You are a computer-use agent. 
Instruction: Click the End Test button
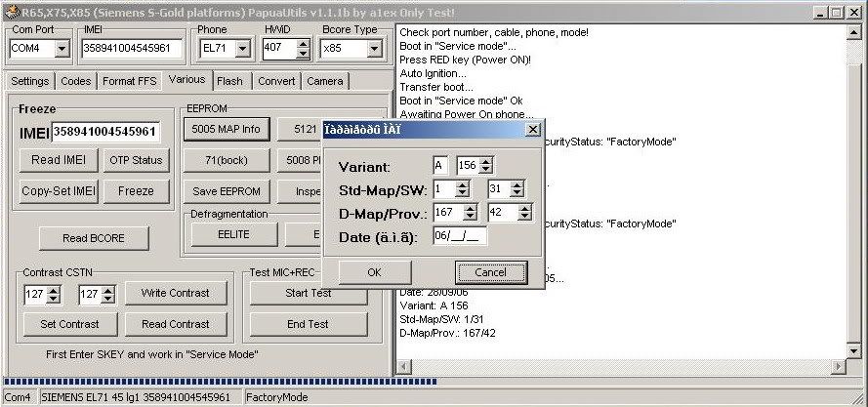click(x=309, y=324)
